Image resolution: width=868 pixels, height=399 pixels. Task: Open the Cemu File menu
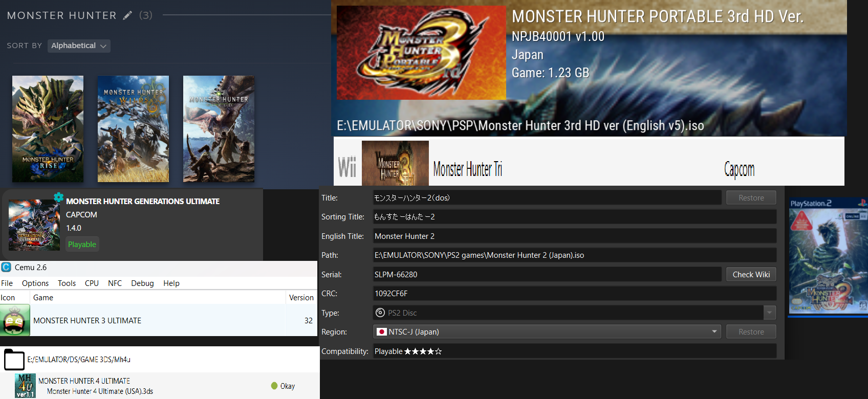click(7, 283)
